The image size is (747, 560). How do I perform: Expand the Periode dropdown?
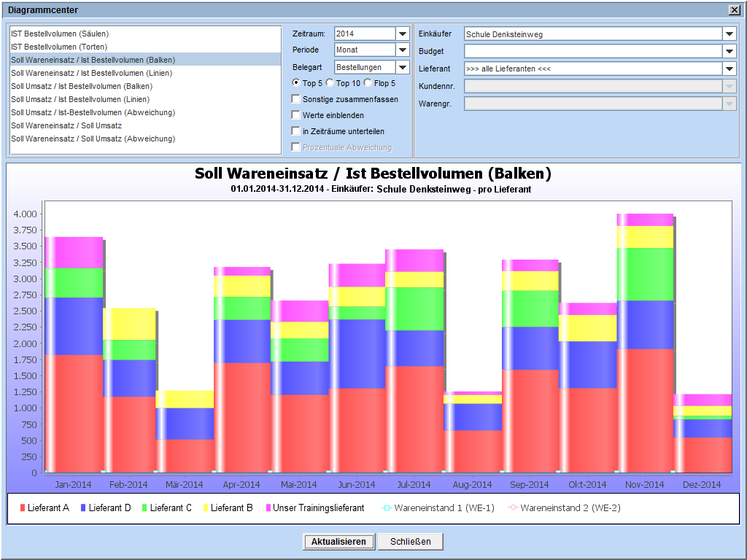point(402,50)
